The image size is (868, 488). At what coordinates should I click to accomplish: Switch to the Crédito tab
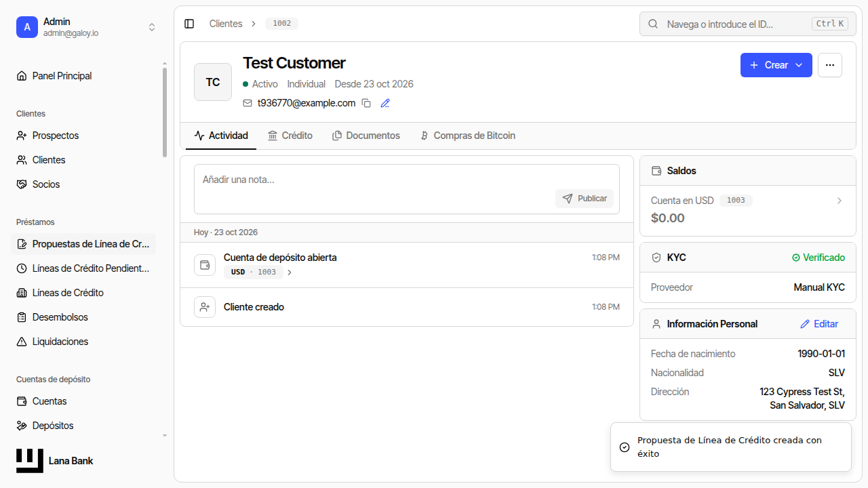coord(290,136)
